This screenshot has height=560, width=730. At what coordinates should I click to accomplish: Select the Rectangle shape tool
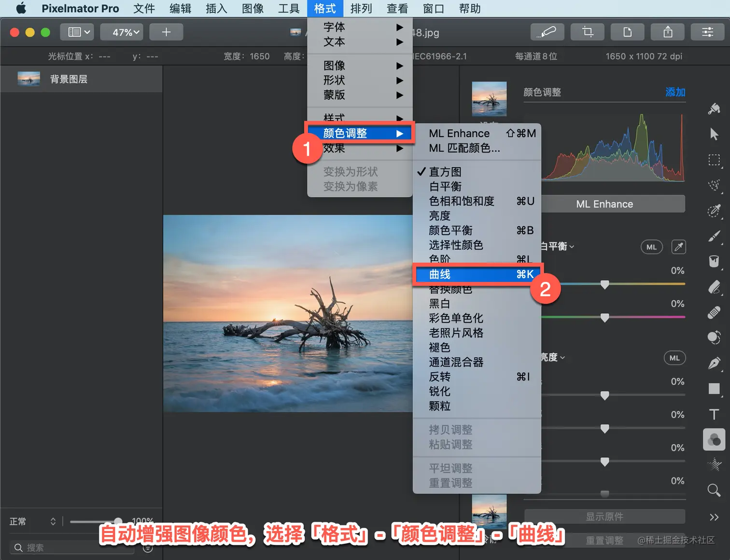pos(714,389)
